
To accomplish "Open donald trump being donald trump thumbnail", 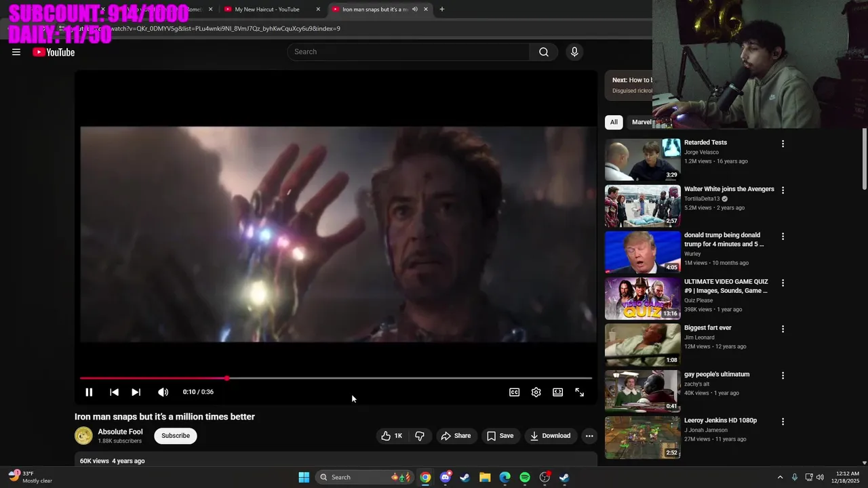I will pos(642,252).
